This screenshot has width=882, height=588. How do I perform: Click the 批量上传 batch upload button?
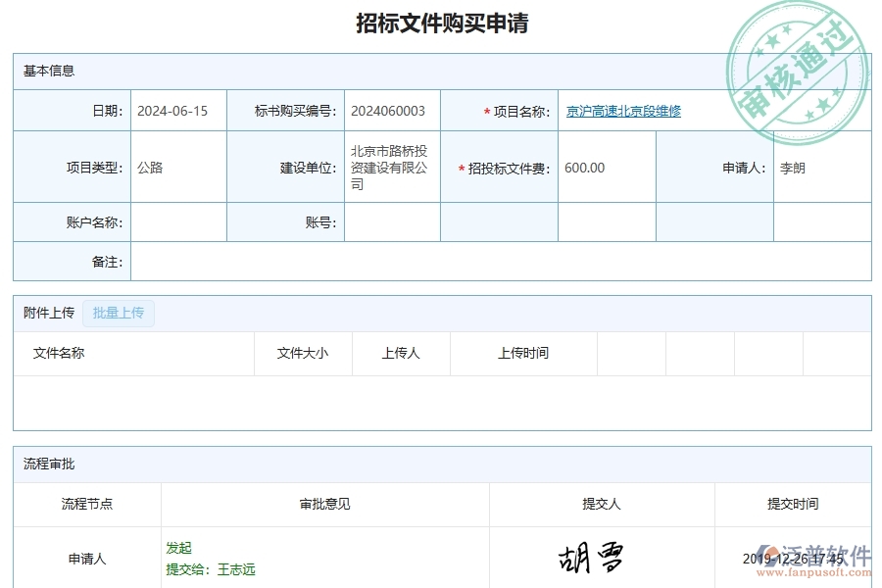click(118, 313)
